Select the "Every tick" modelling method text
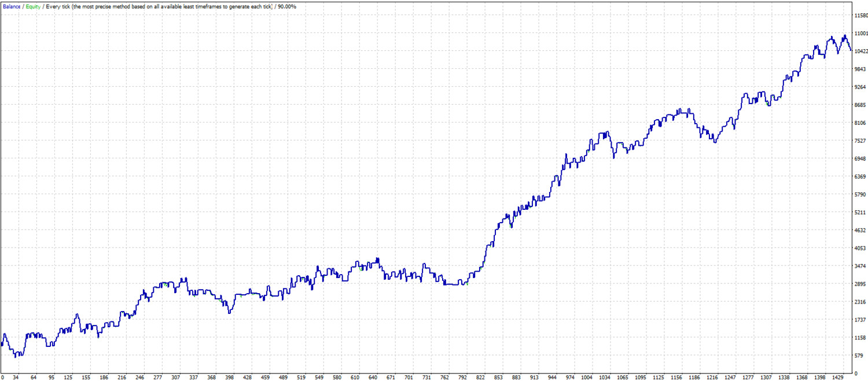Screen dimensions: 868x381 pyautogui.click(x=57, y=6)
